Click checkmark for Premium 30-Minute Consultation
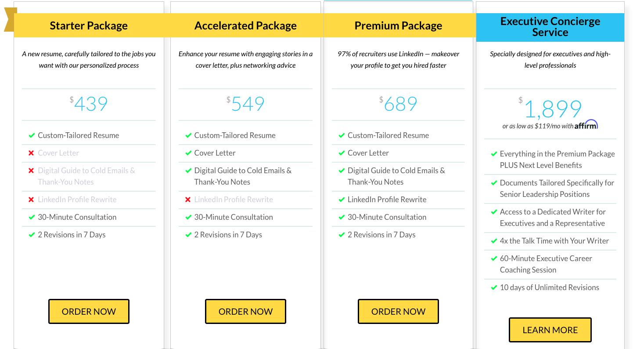644x349 pixels. click(x=341, y=217)
